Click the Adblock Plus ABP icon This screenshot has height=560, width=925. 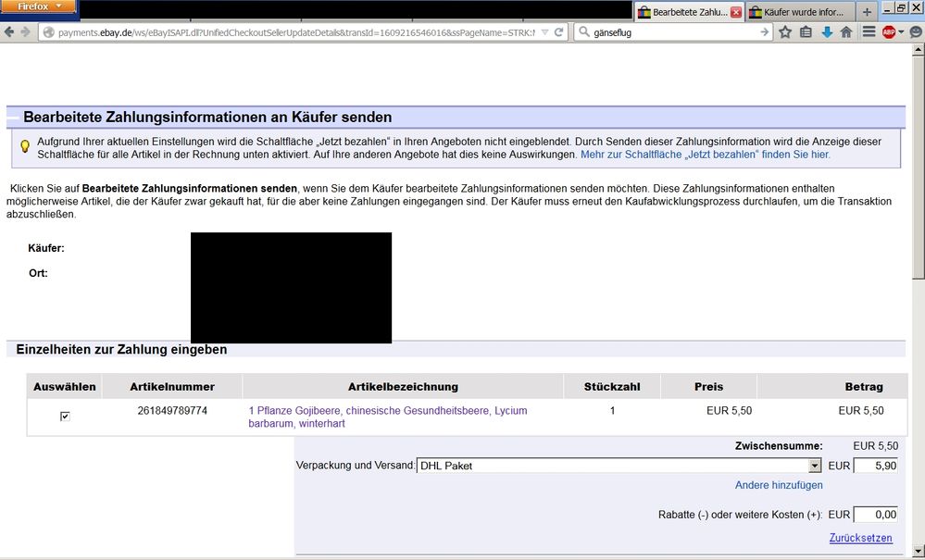pyautogui.click(x=889, y=32)
